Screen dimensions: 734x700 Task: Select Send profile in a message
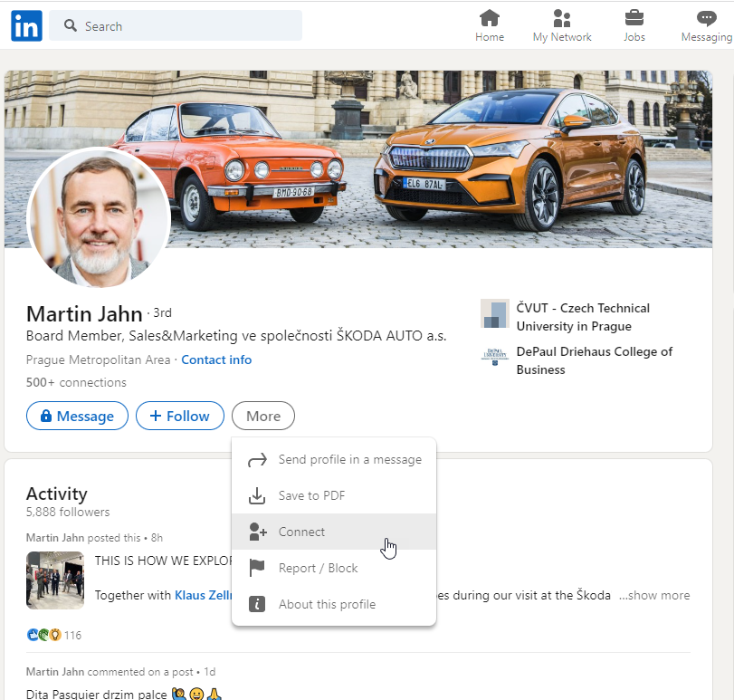click(349, 459)
